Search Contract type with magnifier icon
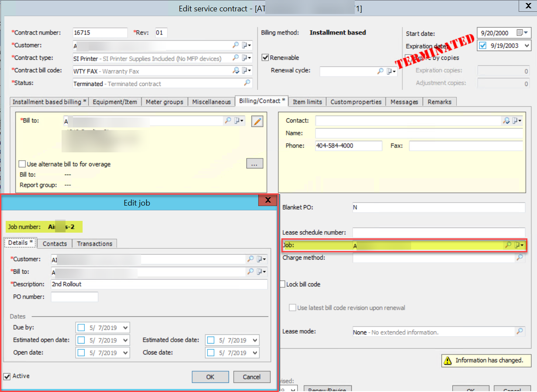 point(236,58)
